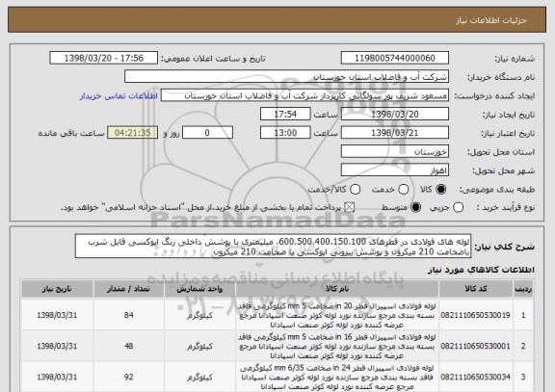Viewport: 555px width, 392px height.
Task: Click the 20 inch pipe description cell
Action: (x=337, y=315)
